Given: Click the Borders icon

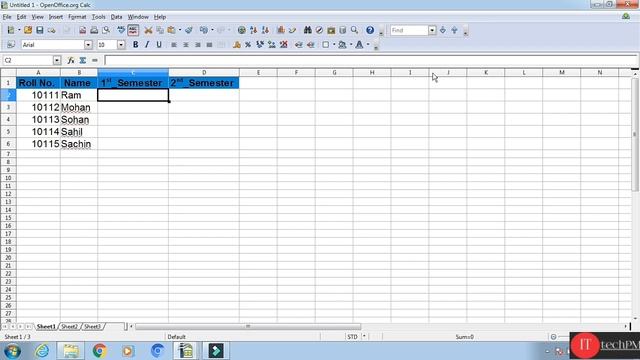Looking at the screenshot, I should point(326,44).
